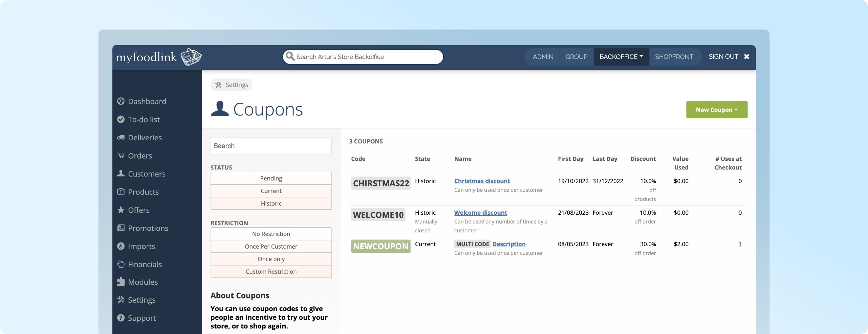
Task: Open the Christmas discount coupon link
Action: point(482,181)
